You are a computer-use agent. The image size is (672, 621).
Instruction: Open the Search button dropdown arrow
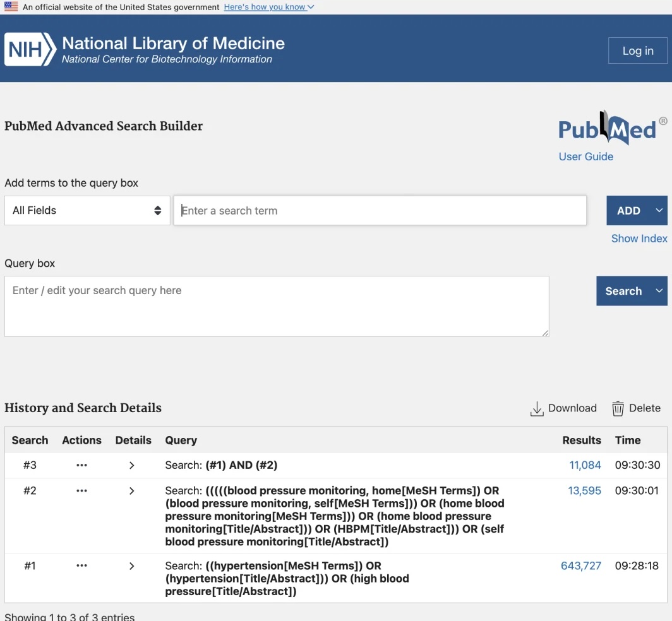[x=659, y=291]
